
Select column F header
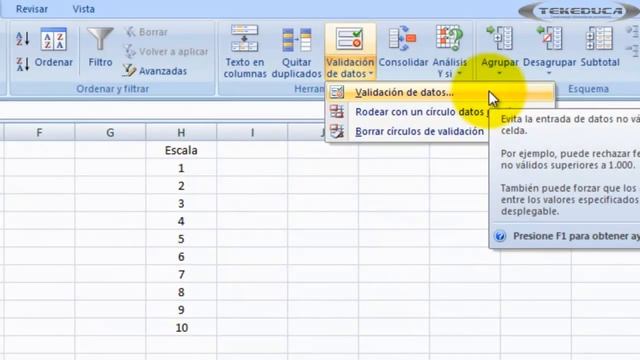click(x=39, y=133)
